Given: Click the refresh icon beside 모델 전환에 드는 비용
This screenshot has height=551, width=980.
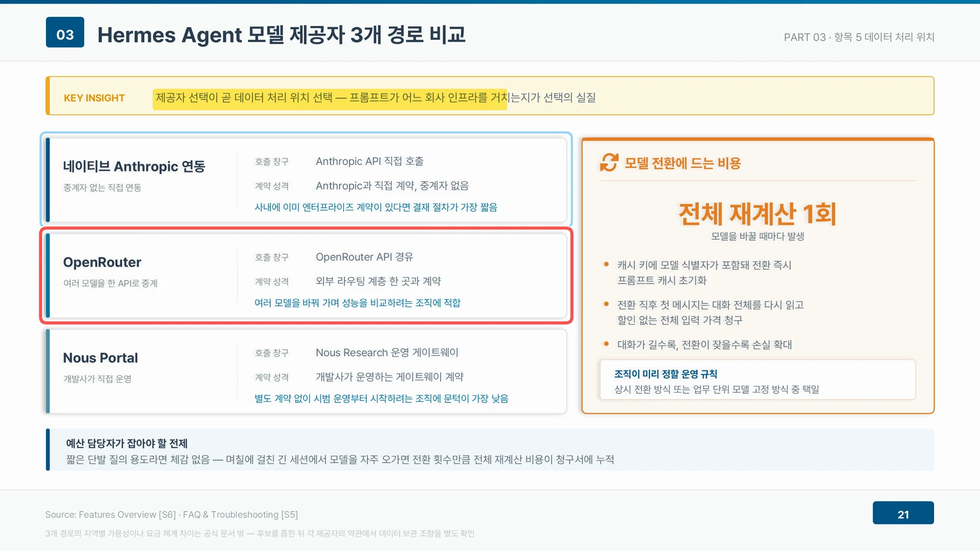Looking at the screenshot, I should point(609,163).
